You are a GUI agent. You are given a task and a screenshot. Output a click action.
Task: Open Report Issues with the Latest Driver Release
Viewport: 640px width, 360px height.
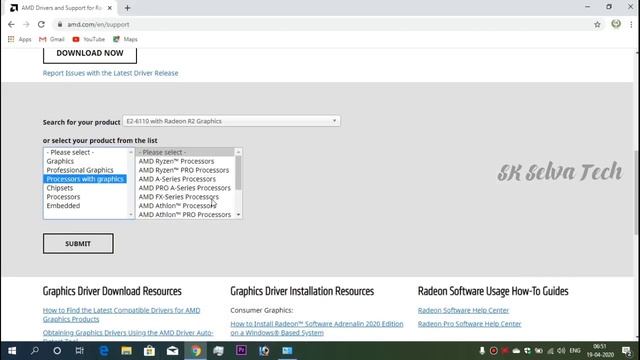[x=111, y=73]
